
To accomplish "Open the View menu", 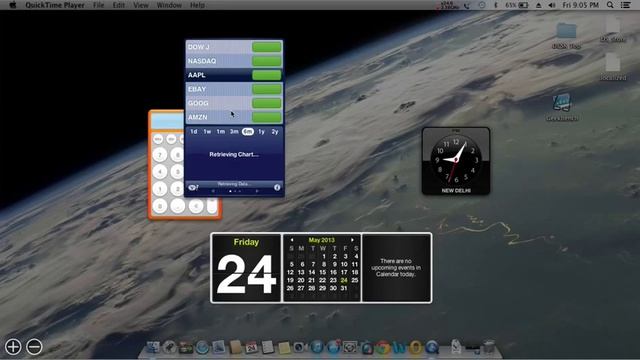I will point(141,5).
